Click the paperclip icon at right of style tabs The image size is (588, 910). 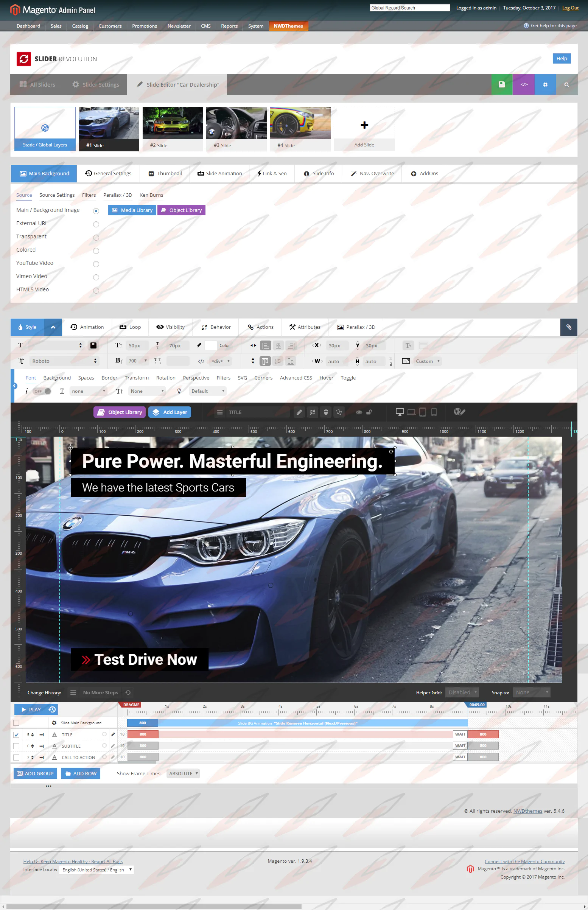point(569,327)
